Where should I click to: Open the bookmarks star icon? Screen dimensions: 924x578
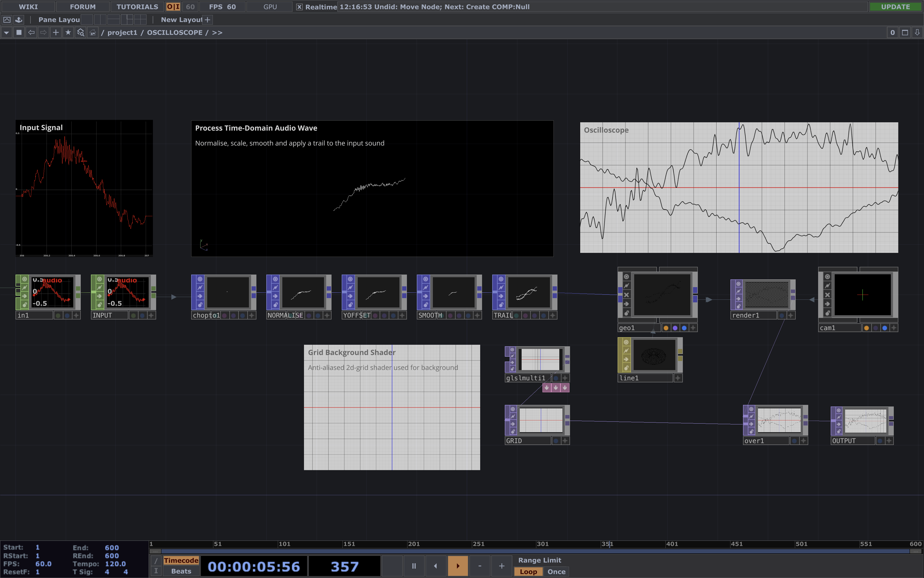[68, 32]
